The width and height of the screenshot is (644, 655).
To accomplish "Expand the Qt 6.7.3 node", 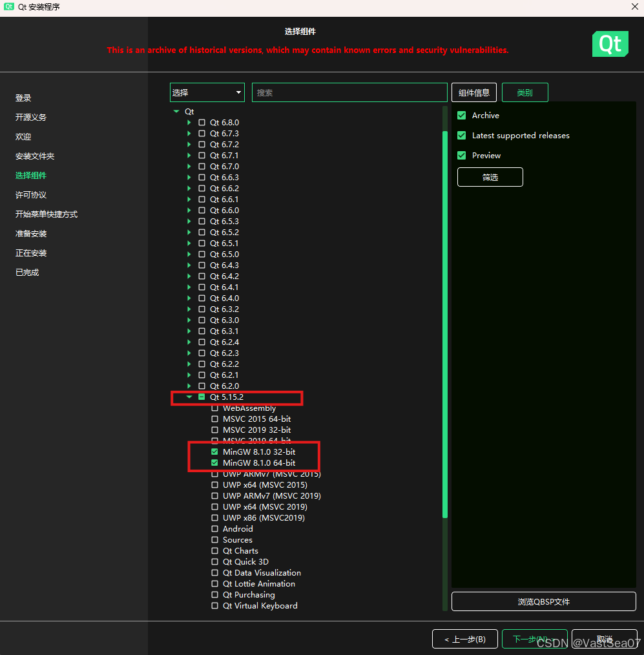I will pyautogui.click(x=189, y=133).
